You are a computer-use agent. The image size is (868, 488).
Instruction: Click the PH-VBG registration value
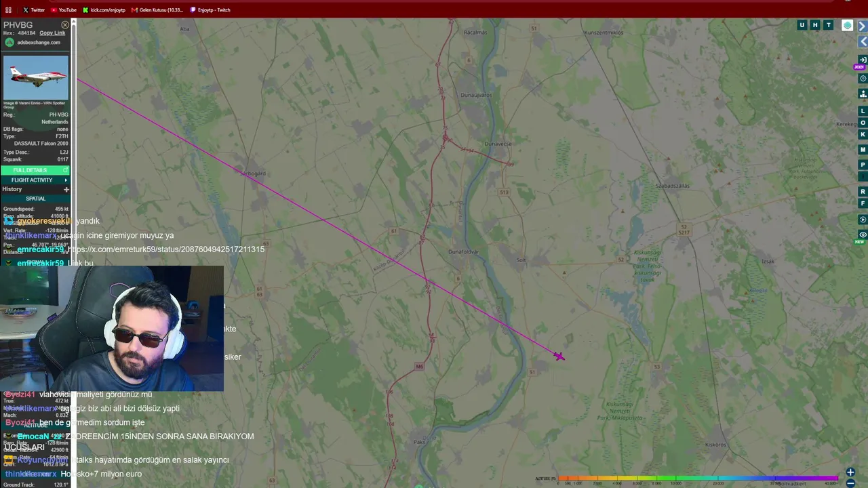pos(59,115)
